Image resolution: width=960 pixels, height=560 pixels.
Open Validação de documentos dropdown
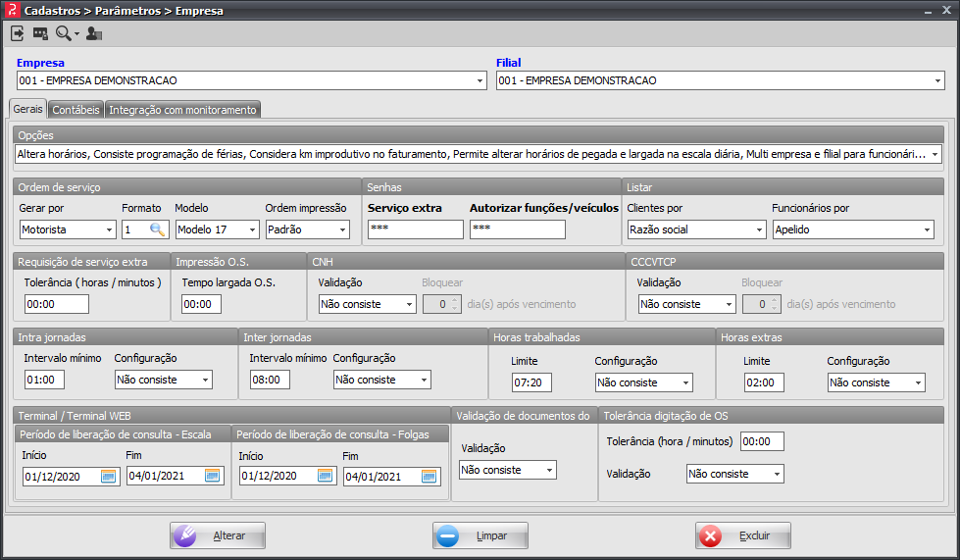(x=549, y=470)
